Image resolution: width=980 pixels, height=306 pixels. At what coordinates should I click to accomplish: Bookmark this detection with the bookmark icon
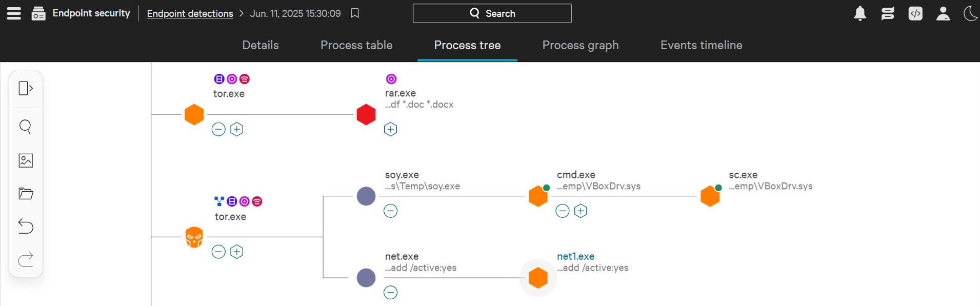coord(354,13)
